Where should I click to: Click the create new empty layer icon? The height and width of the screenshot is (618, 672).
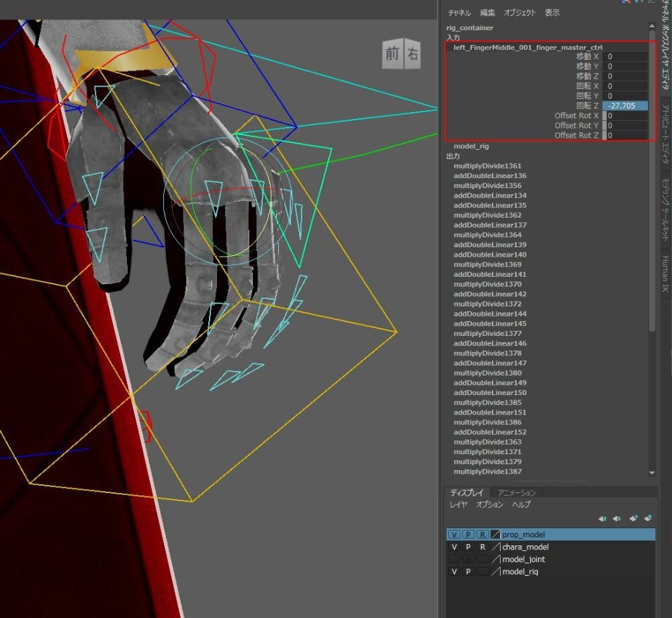click(x=633, y=519)
